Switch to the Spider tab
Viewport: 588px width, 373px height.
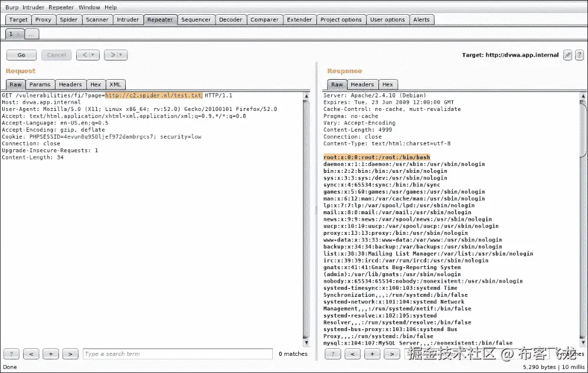(68, 19)
